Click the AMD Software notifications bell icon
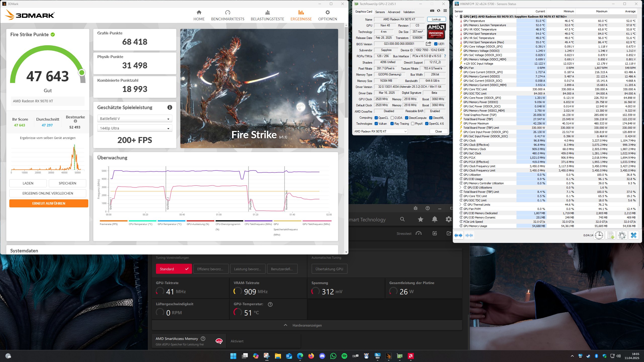This screenshot has height=362, width=644. [x=434, y=219]
